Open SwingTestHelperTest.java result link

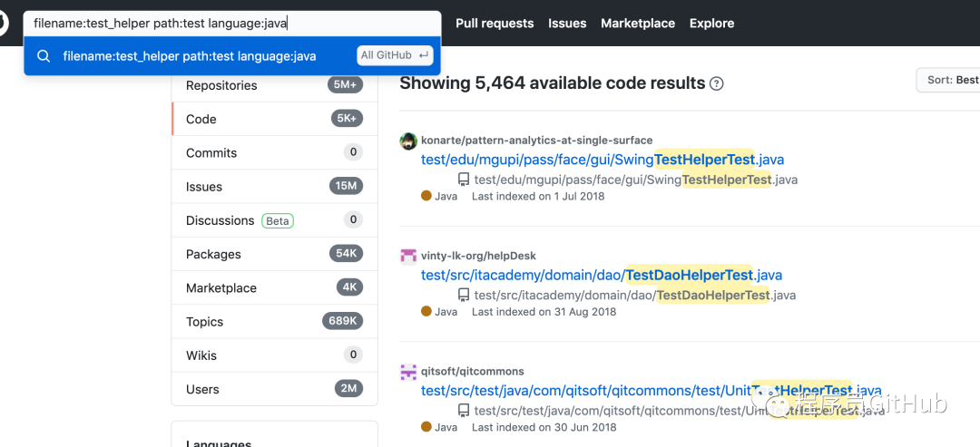(x=603, y=160)
